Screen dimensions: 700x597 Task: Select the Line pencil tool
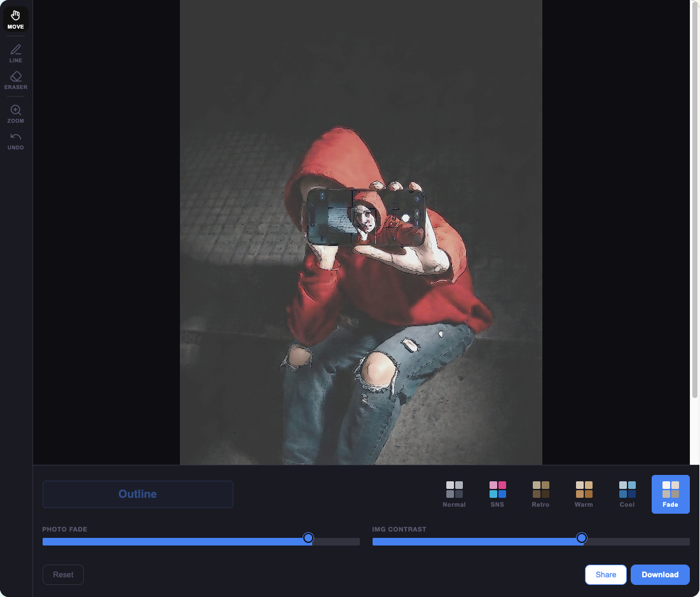click(x=16, y=53)
